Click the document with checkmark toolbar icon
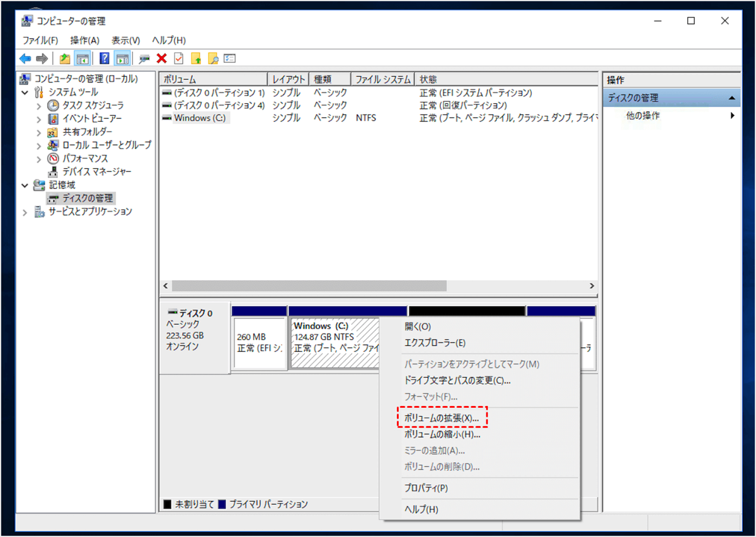Viewport: 756px width, 537px height. click(179, 59)
